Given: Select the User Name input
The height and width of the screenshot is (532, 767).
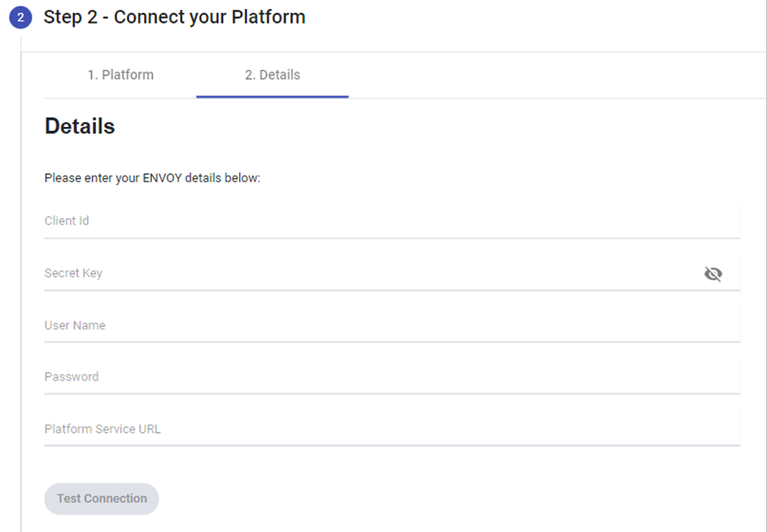Looking at the screenshot, I should 392,325.
